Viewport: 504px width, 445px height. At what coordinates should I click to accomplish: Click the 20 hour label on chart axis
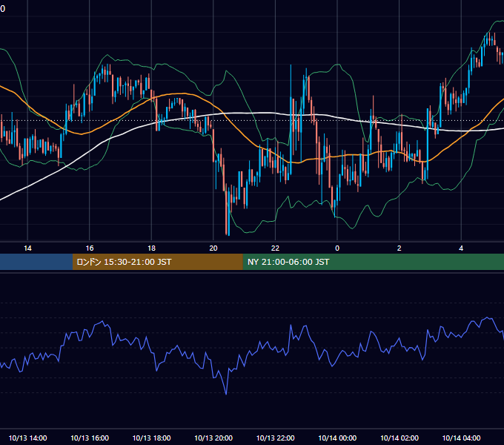213,248
